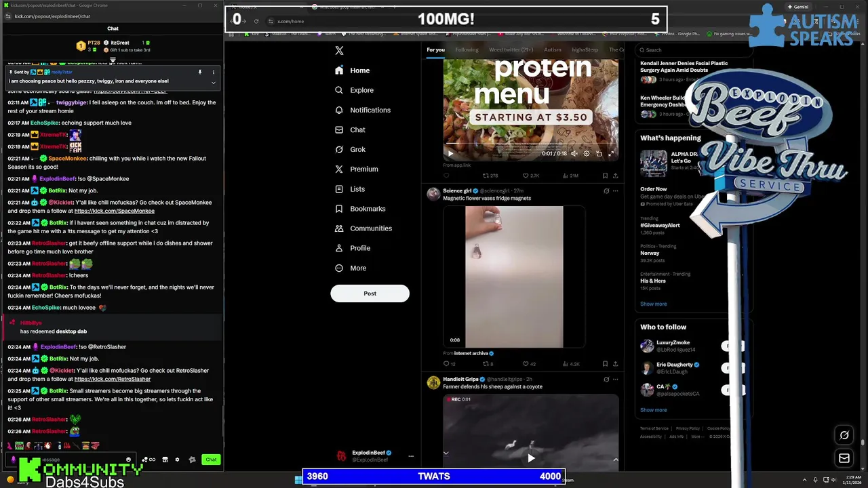
Task: Open His & Hers trending topic
Action: tap(653, 281)
